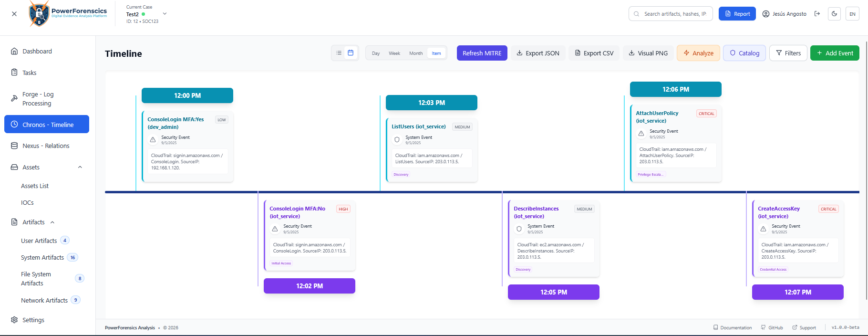Open Forge - Log Processing
Image resolution: width=868 pixels, height=336 pixels.
38,99
